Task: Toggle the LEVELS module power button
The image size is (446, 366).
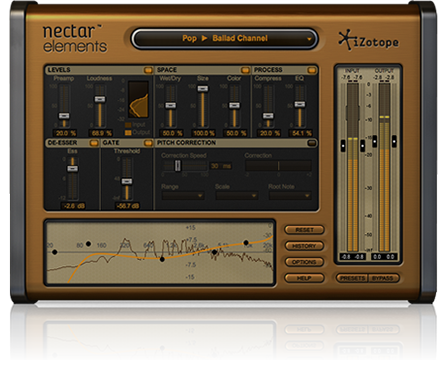Action: [148, 70]
